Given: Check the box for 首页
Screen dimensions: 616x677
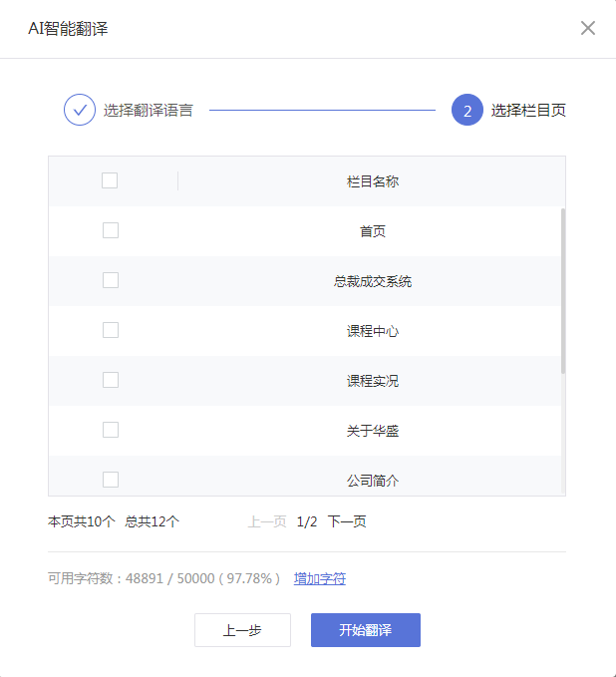Looking at the screenshot, I should coord(111,230).
